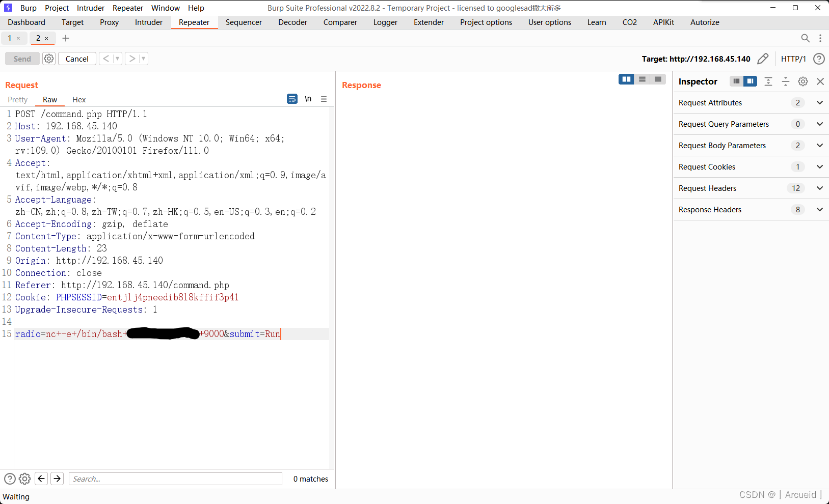Viewport: 829px width, 504px height.
Task: Open the Burp menu
Action: pos(29,8)
